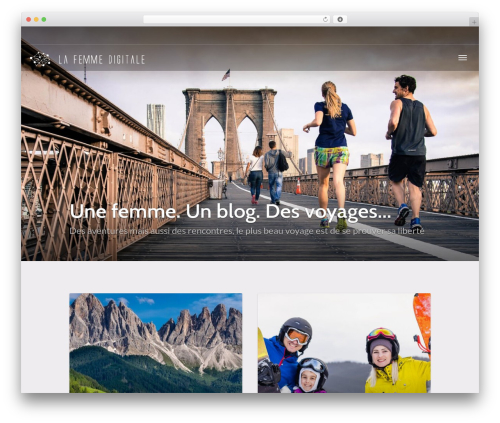Screen dimensions: 500x423
Task: Minimize the window with the yellow button
Action: point(36,20)
